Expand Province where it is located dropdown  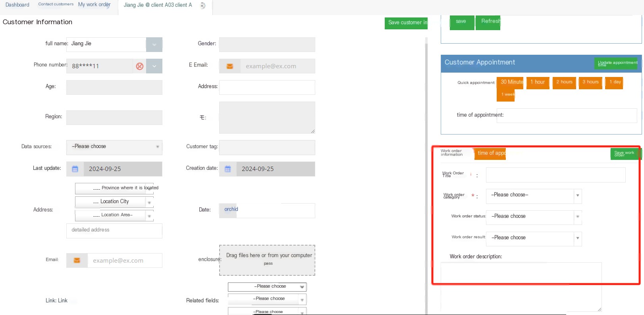pyautogui.click(x=114, y=188)
